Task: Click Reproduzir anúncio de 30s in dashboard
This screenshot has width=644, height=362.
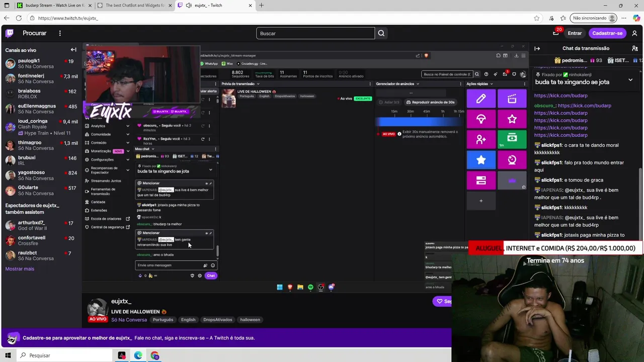Action: (x=430, y=102)
